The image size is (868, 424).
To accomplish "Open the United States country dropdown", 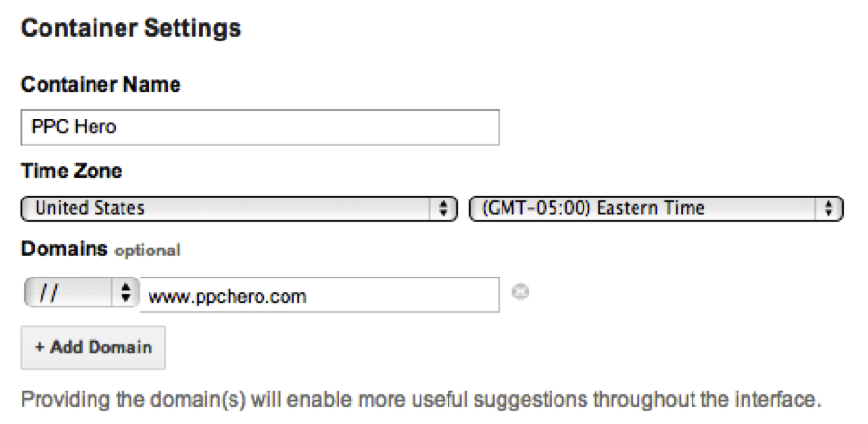I will pos(239,208).
